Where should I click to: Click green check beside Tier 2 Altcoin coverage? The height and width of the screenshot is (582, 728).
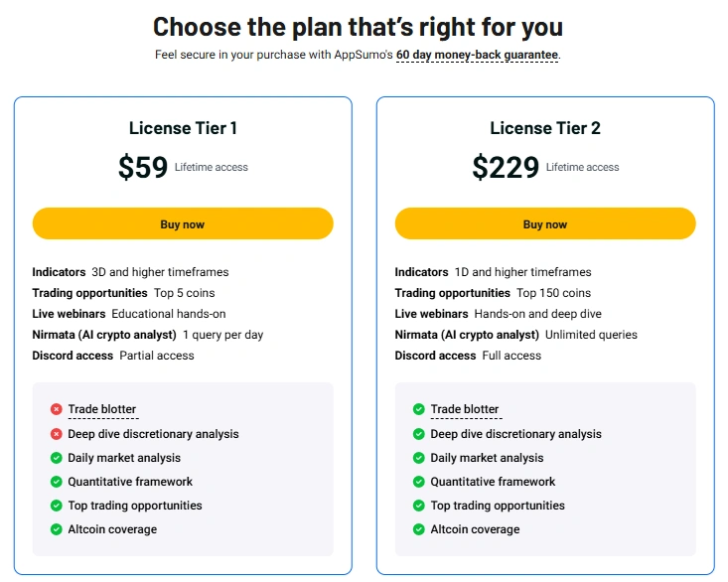(419, 529)
